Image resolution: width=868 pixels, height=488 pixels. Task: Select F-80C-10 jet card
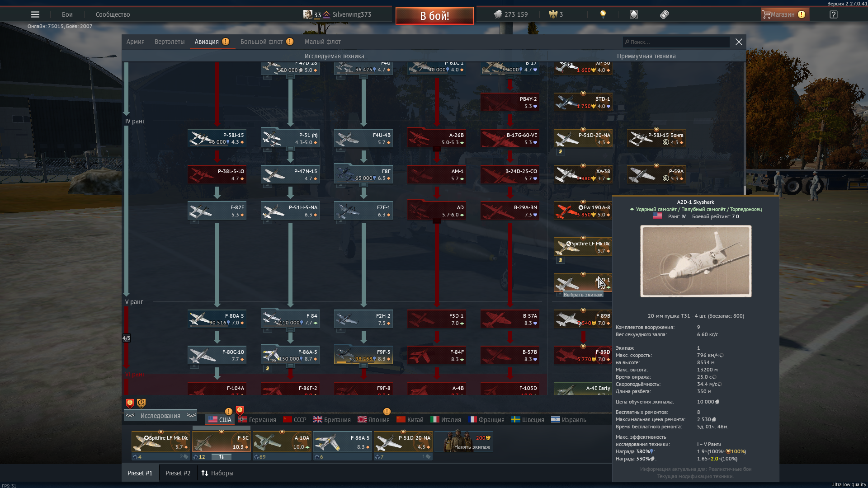pos(217,355)
